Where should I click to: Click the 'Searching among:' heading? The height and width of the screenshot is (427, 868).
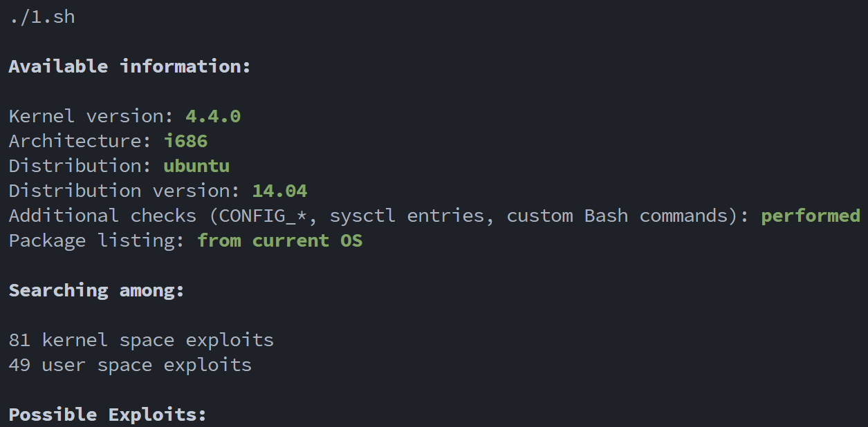96,290
